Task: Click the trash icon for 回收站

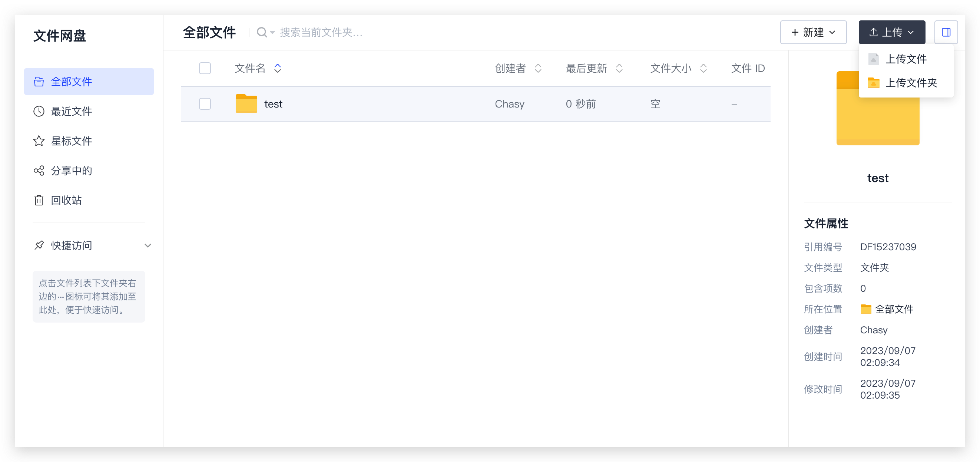Action: tap(39, 200)
